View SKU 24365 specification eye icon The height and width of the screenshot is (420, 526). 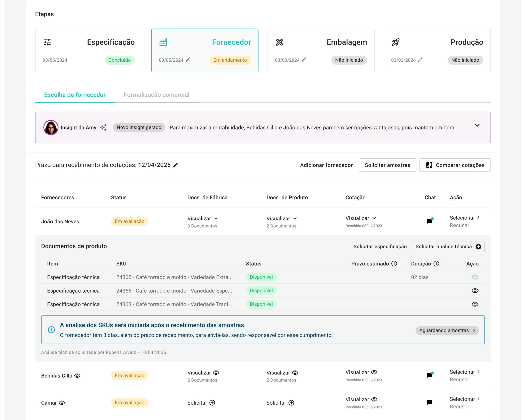pos(475,277)
